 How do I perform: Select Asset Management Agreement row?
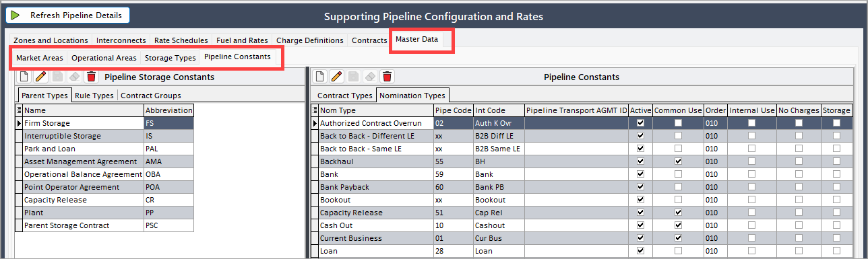104,161
